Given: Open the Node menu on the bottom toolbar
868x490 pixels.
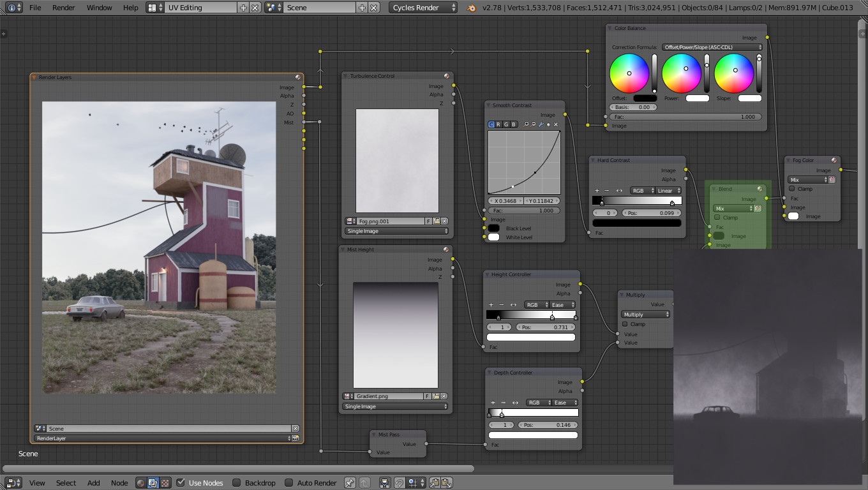Looking at the screenshot, I should (119, 483).
